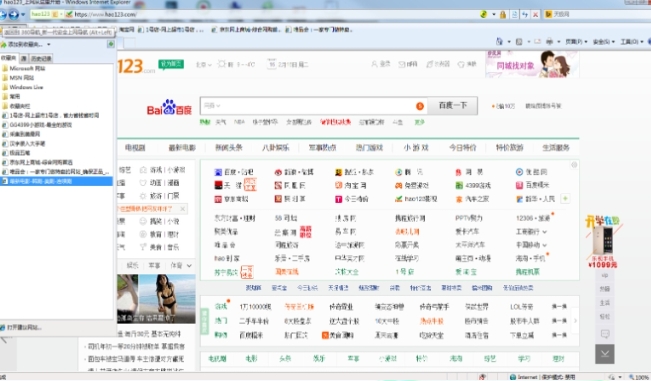The image size is (651, 381).
Task: Click the gear settings icon in site panel
Action: click(x=574, y=165)
